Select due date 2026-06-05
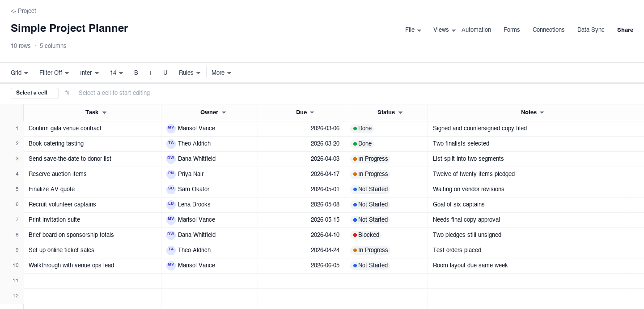 click(x=301, y=266)
